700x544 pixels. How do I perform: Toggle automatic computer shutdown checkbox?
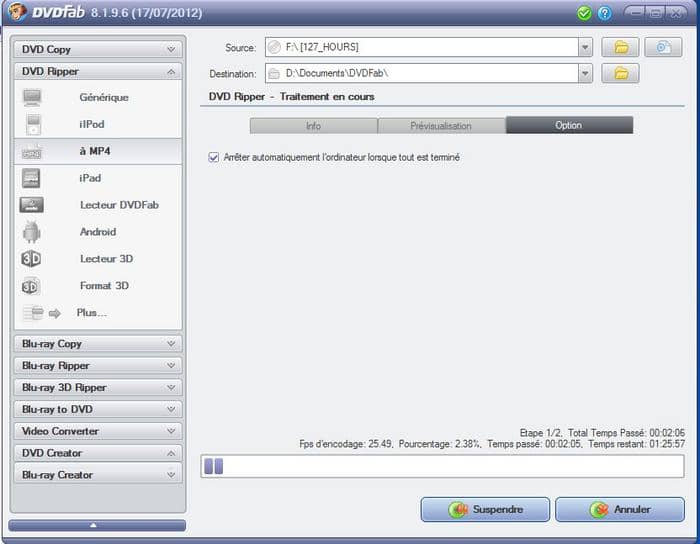pos(213,157)
